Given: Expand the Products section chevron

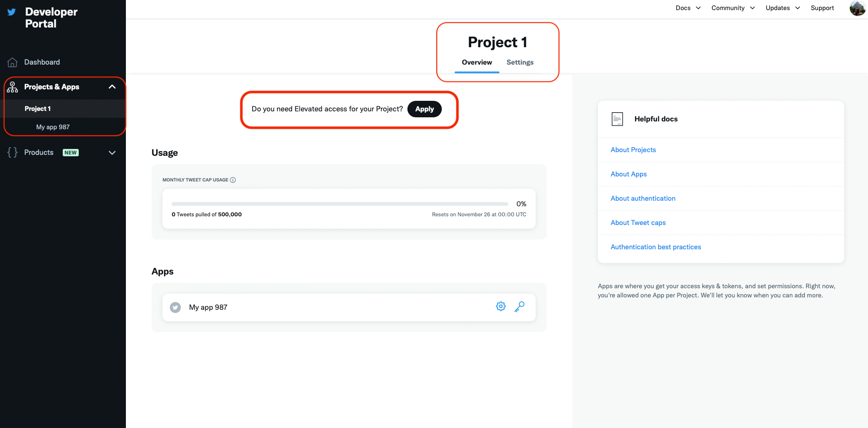Looking at the screenshot, I should 112,153.
